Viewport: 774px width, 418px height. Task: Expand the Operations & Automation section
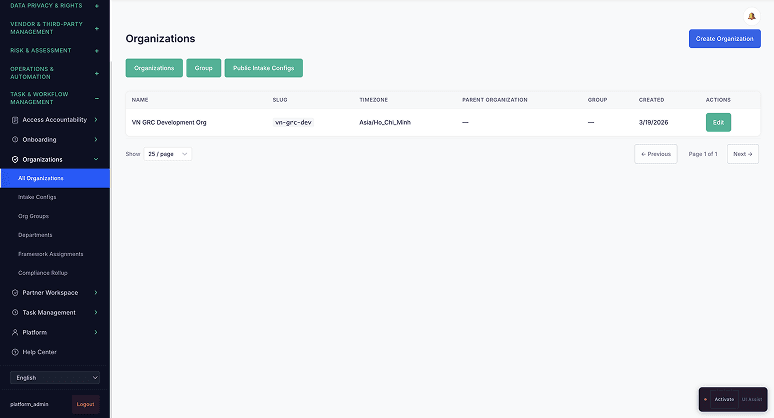[96, 73]
